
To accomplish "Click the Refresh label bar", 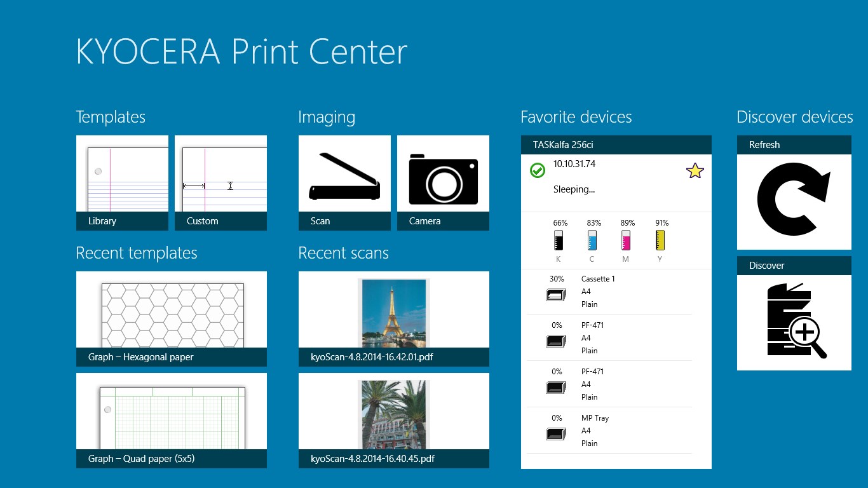I will [794, 145].
